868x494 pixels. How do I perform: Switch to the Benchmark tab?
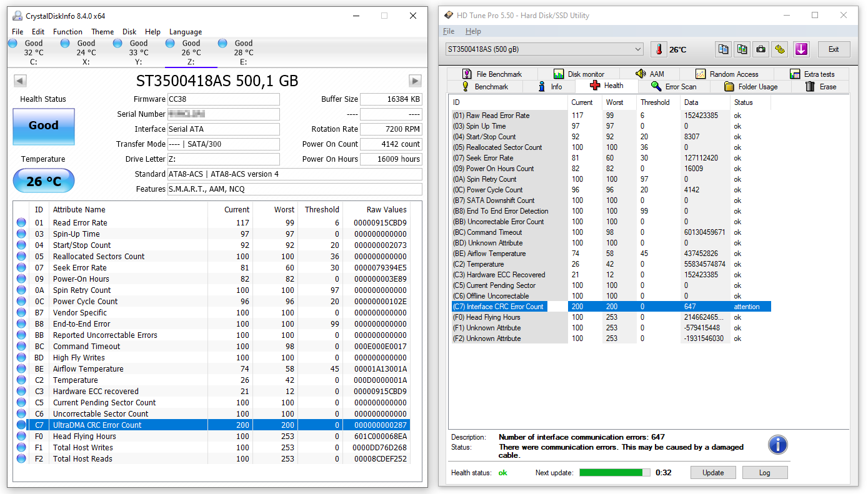[x=484, y=87]
